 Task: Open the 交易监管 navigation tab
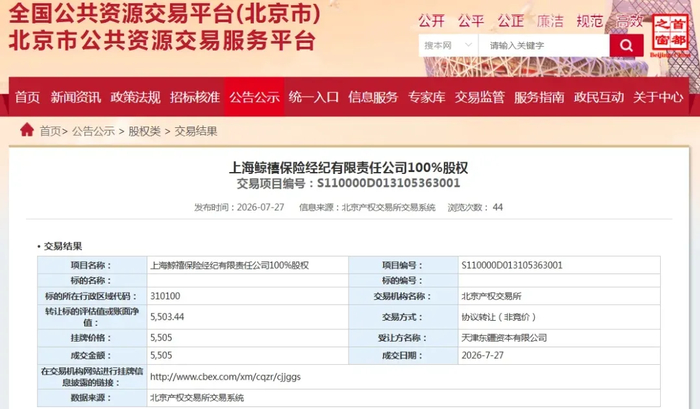tap(479, 97)
